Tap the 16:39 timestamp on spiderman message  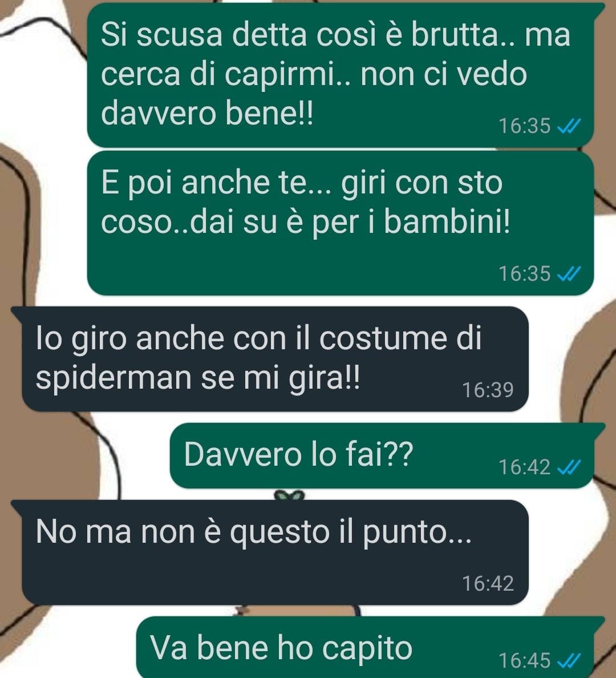click(x=488, y=390)
